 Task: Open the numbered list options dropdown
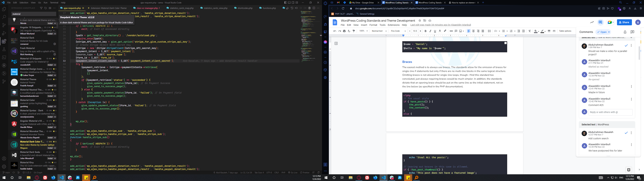pos(515,31)
